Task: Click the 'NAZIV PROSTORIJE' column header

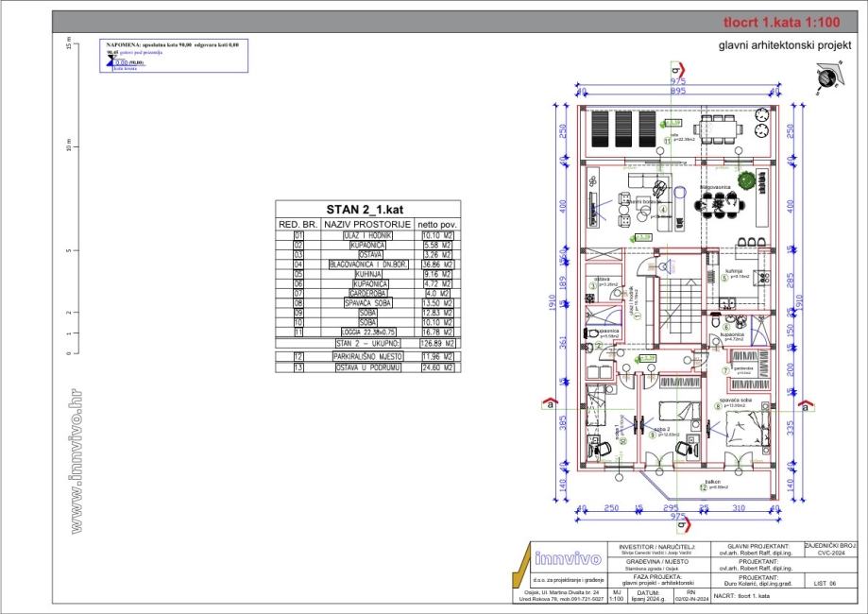Action: 367,224
